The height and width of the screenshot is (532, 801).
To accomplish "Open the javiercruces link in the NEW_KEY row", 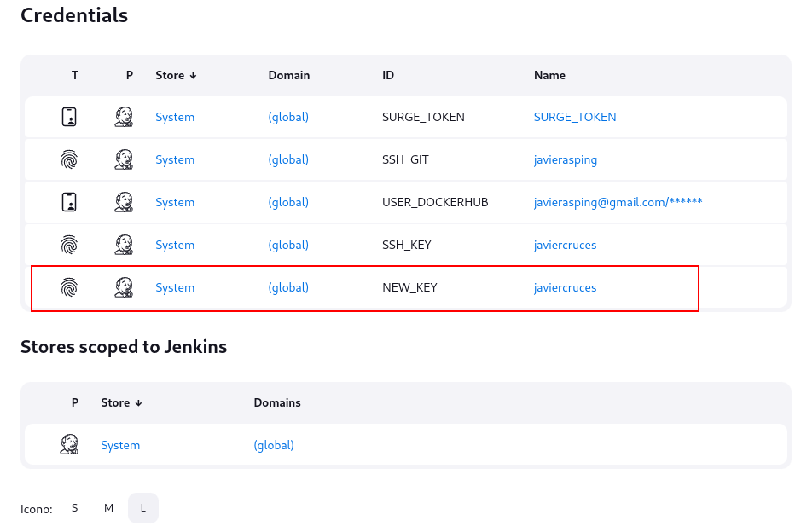I will (x=565, y=287).
